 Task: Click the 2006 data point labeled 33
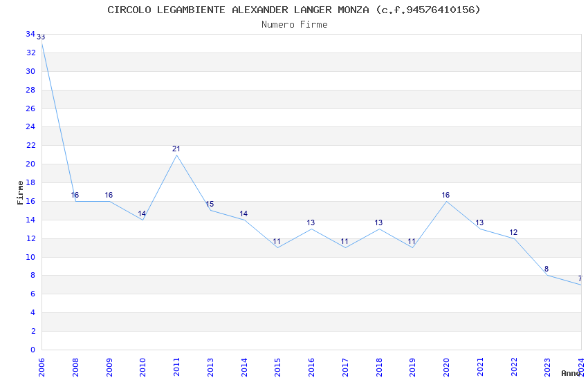[42, 43]
